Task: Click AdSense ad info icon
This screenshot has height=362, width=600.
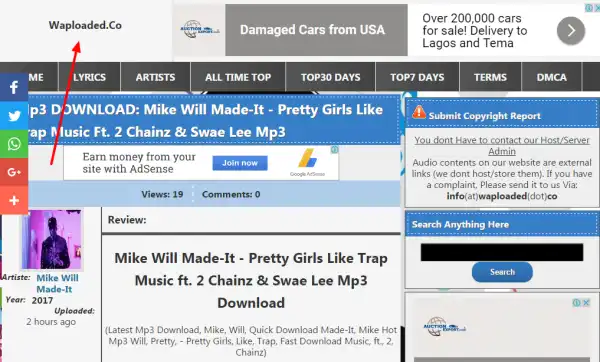Action: point(334,150)
